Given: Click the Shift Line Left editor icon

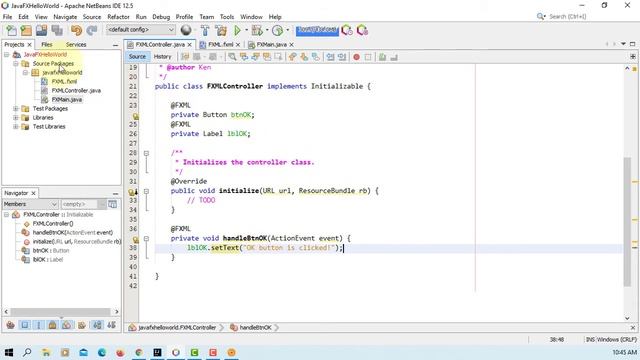Looking at the screenshot, I should (330, 57).
